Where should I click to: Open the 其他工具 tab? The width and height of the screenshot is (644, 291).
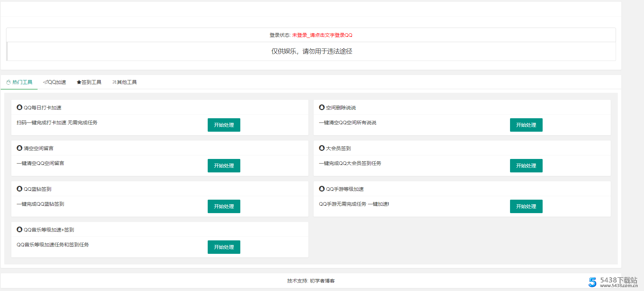pos(124,82)
